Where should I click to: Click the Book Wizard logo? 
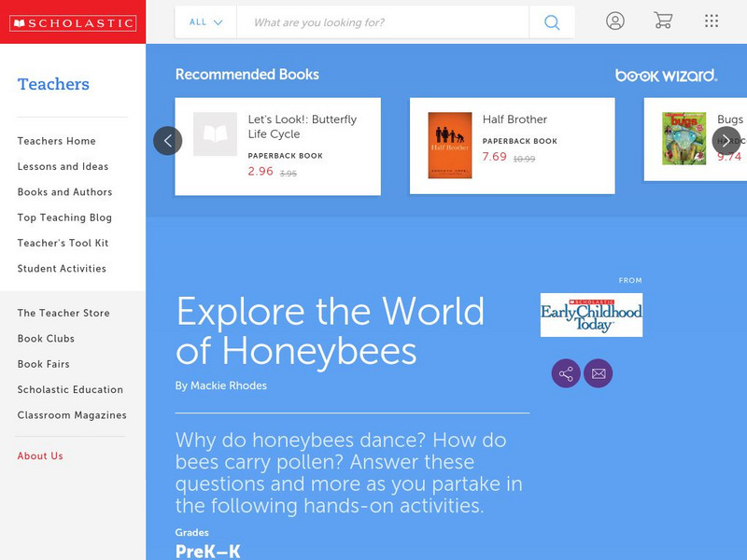[666, 76]
